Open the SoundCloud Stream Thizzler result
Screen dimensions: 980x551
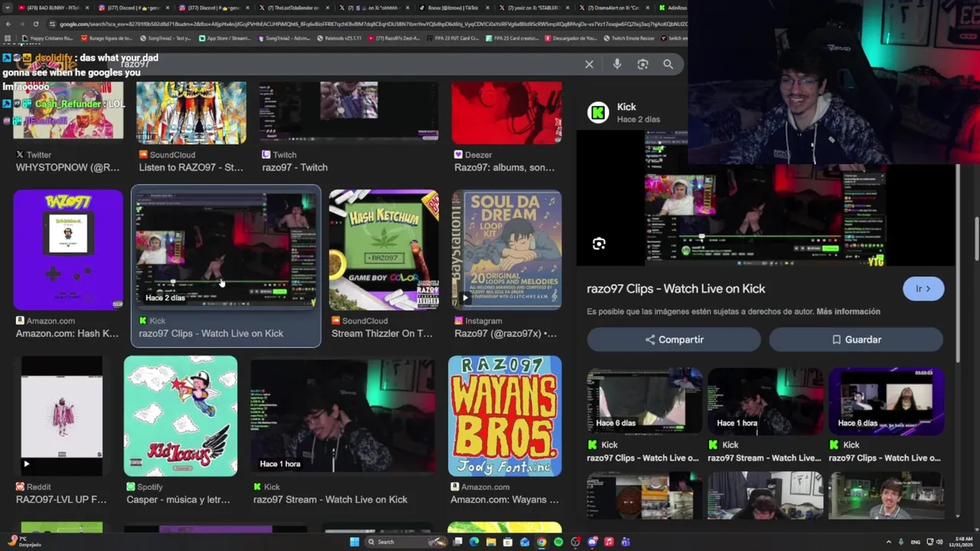(x=384, y=265)
